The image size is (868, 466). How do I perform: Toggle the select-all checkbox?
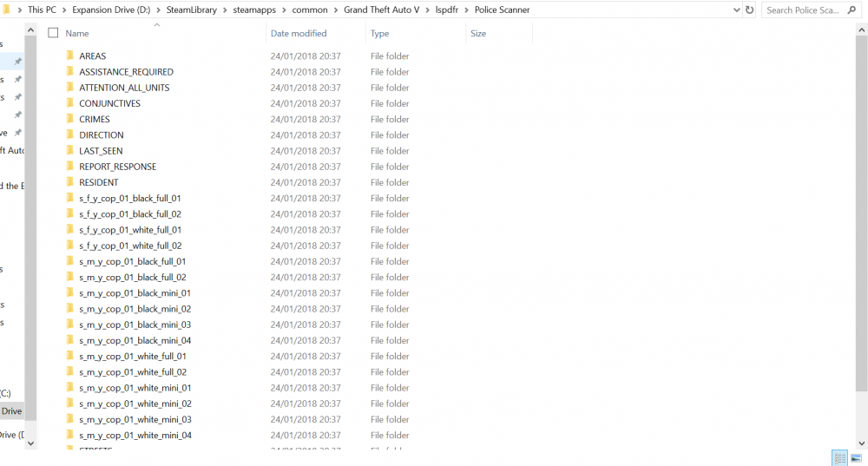(x=53, y=33)
